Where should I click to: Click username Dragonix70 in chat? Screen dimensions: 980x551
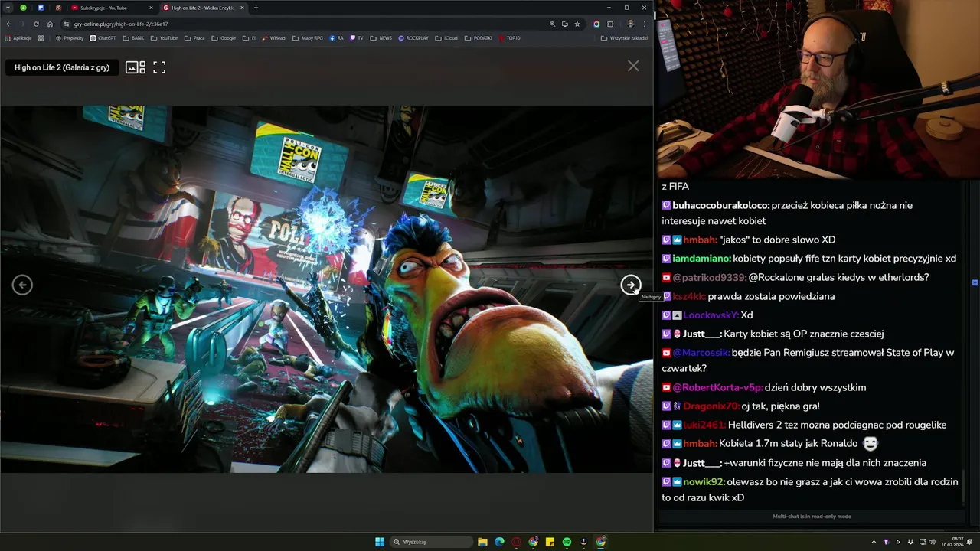click(710, 406)
